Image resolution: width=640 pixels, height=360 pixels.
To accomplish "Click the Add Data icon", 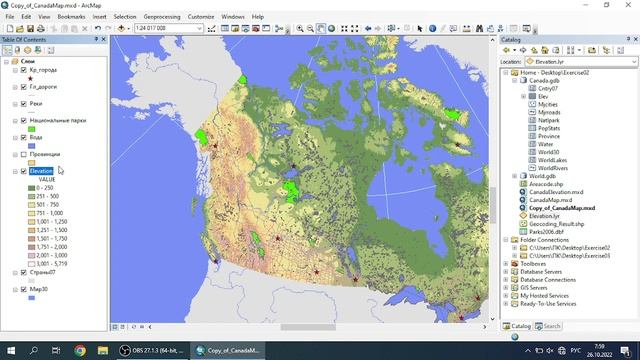I will pos(121,29).
